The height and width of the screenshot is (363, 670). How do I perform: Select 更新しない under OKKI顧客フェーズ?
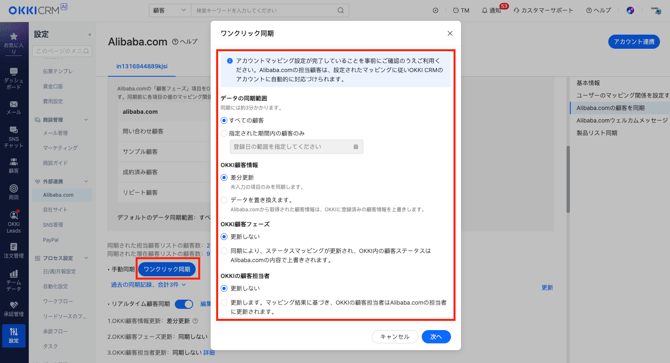(x=224, y=237)
